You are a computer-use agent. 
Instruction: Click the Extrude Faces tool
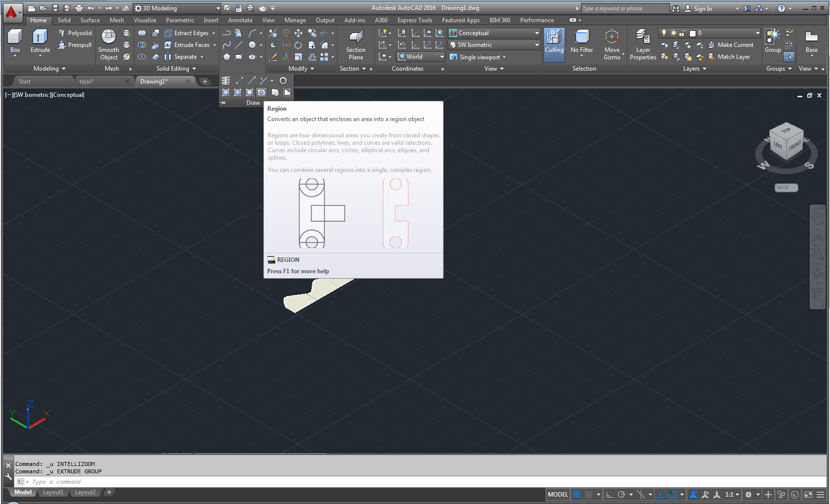[188, 45]
